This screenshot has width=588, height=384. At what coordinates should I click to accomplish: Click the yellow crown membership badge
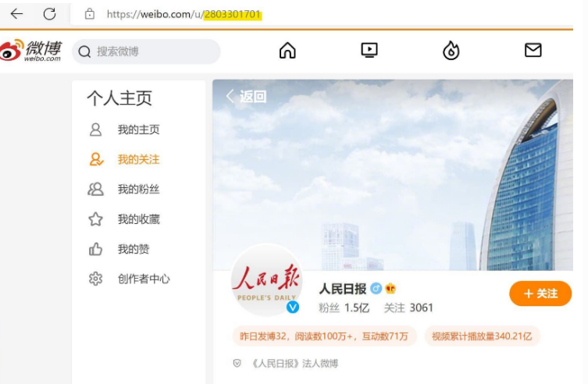point(390,289)
